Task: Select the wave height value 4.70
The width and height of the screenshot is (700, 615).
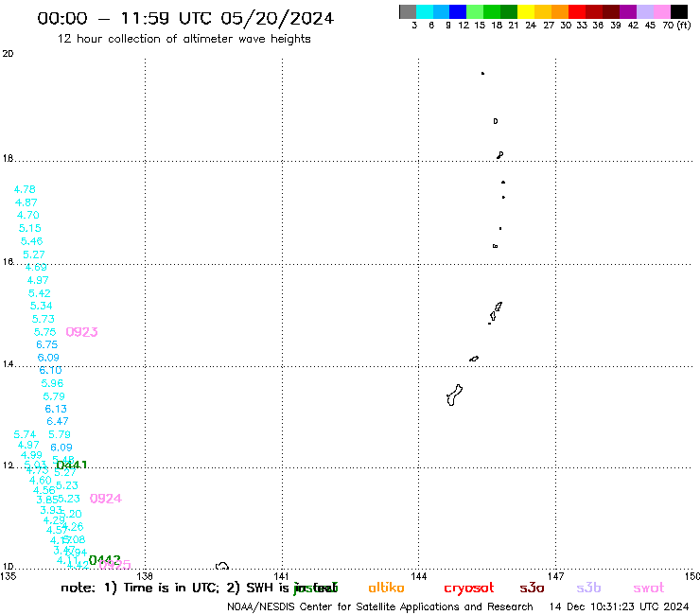Action: pyautogui.click(x=28, y=215)
